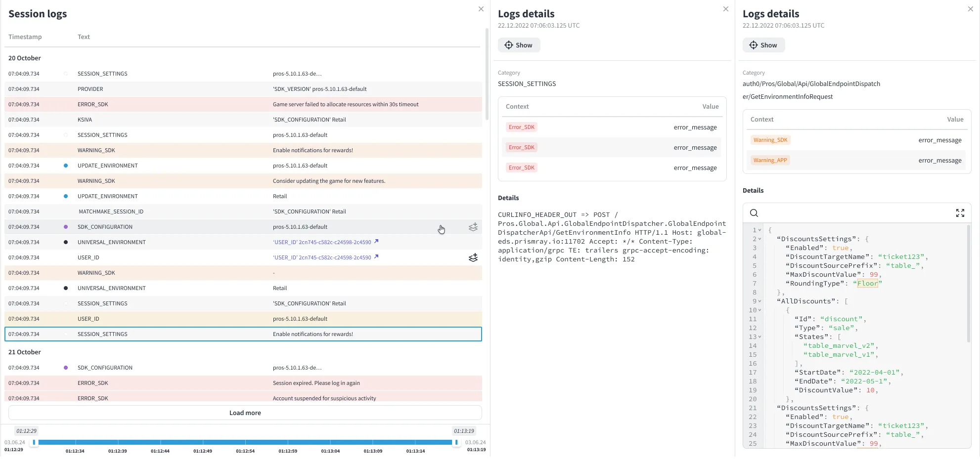Screen dimensions: 980x463
Task: Select the 'Game server failed to allocate resources' error row
Action: pyautogui.click(x=243, y=104)
